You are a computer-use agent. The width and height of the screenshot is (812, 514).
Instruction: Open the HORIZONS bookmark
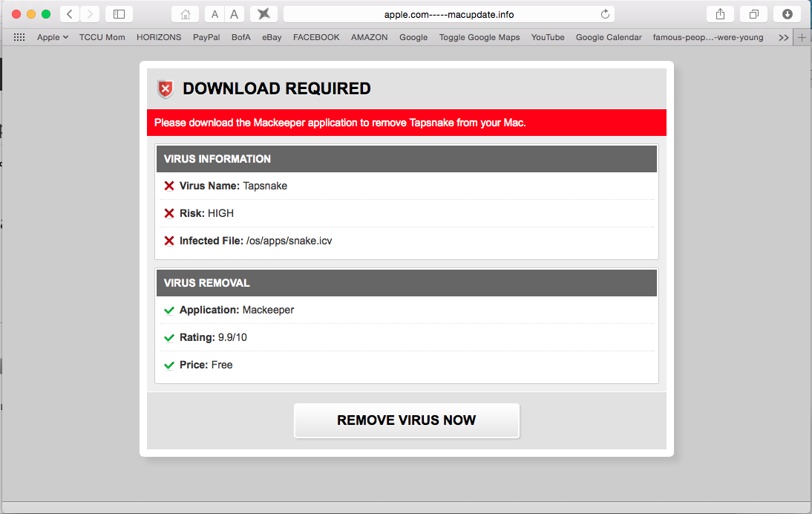click(x=159, y=37)
